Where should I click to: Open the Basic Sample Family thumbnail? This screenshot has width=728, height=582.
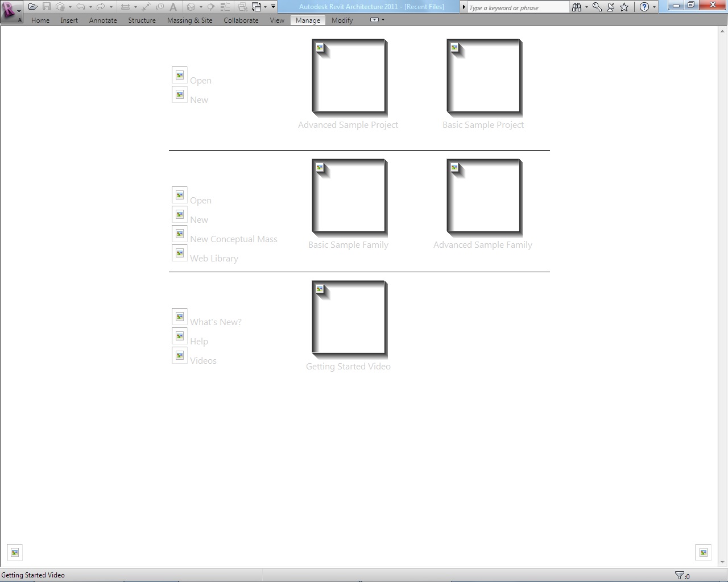(349, 197)
